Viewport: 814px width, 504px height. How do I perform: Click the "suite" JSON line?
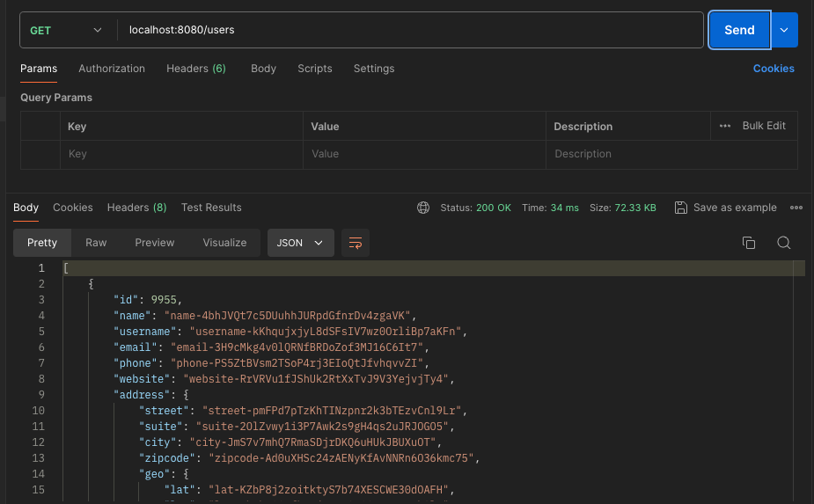click(x=297, y=427)
